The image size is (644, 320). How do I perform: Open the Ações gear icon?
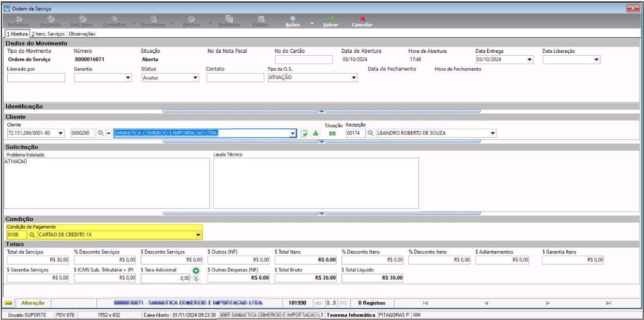[293, 18]
